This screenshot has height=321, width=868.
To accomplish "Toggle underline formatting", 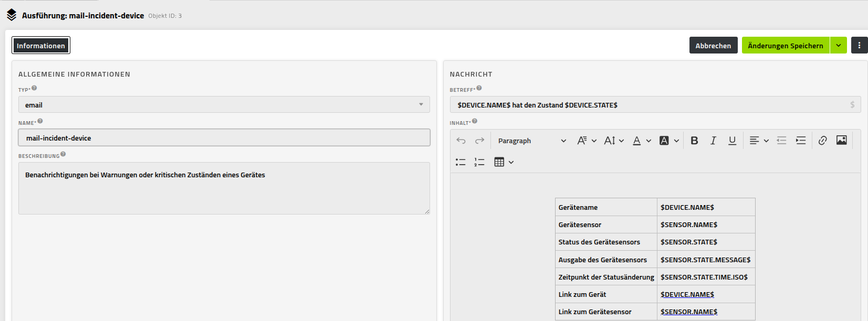I will click(x=732, y=141).
